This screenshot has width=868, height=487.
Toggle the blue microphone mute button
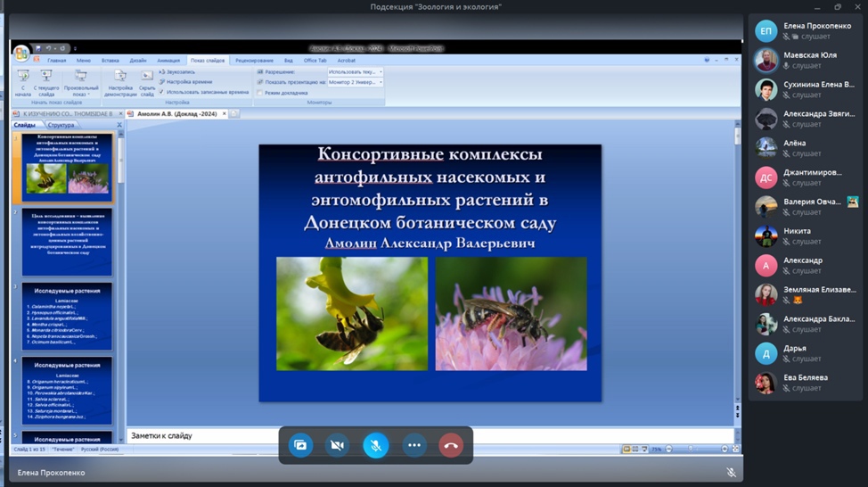375,445
